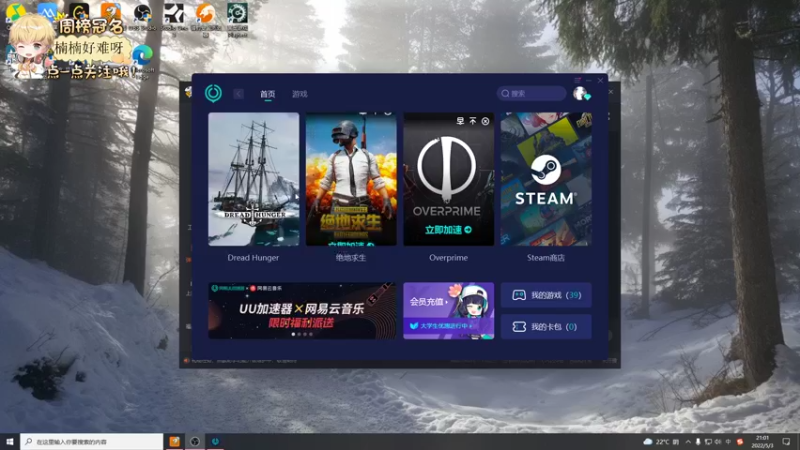Open the Windows Start menu
800x450 pixels.
tap(10, 441)
